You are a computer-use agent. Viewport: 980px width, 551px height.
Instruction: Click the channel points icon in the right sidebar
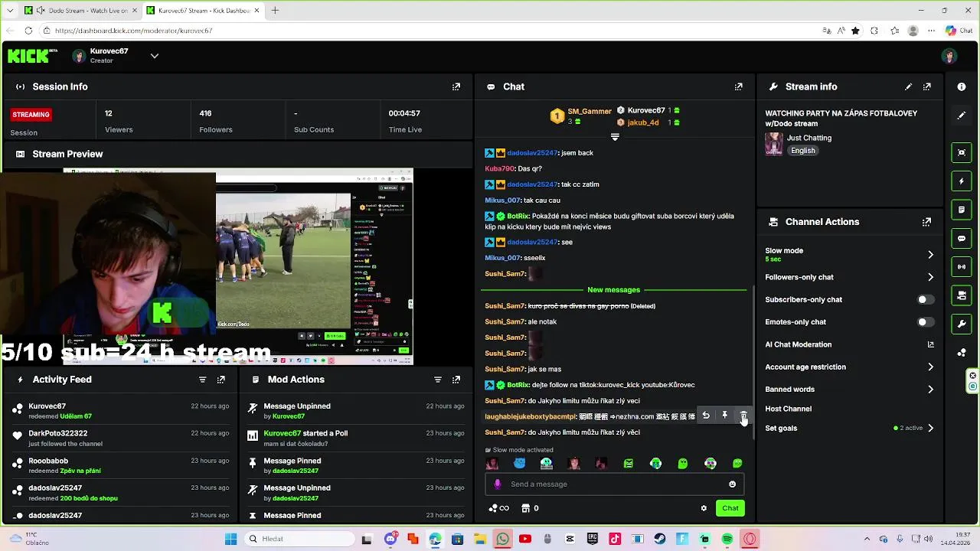(x=962, y=352)
